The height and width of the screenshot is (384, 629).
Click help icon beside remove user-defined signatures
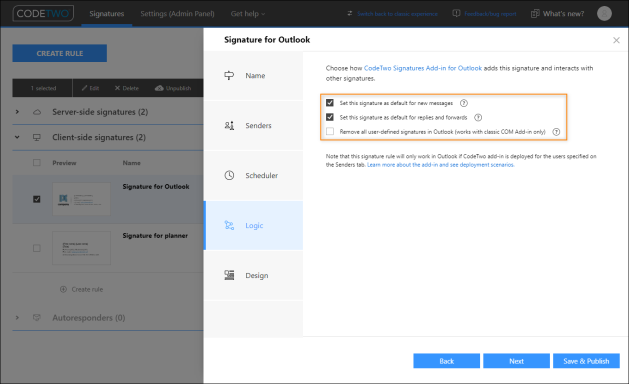click(x=556, y=132)
